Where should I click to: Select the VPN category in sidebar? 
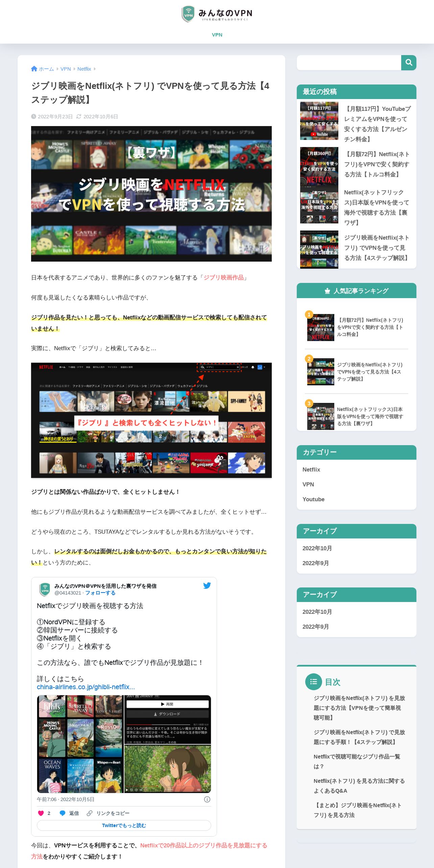(x=308, y=484)
